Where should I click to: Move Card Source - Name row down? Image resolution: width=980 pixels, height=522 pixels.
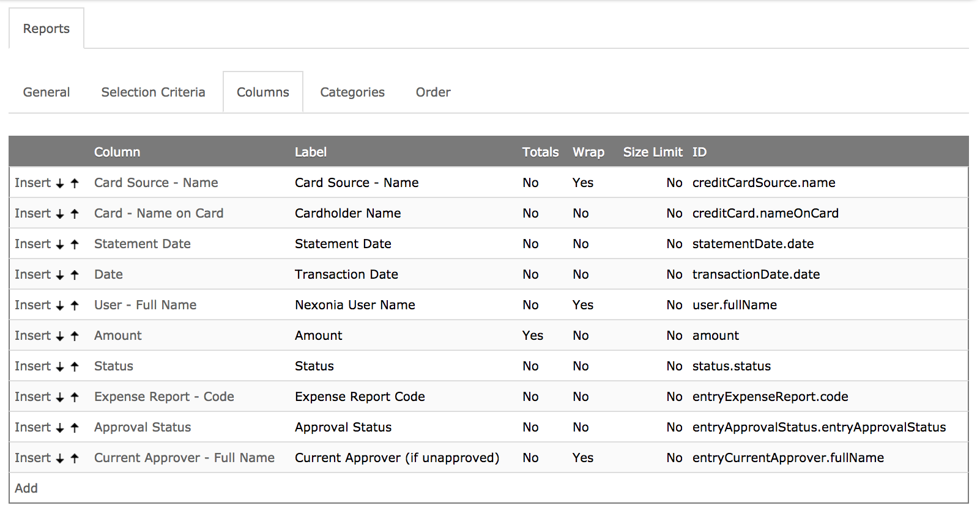tap(60, 183)
